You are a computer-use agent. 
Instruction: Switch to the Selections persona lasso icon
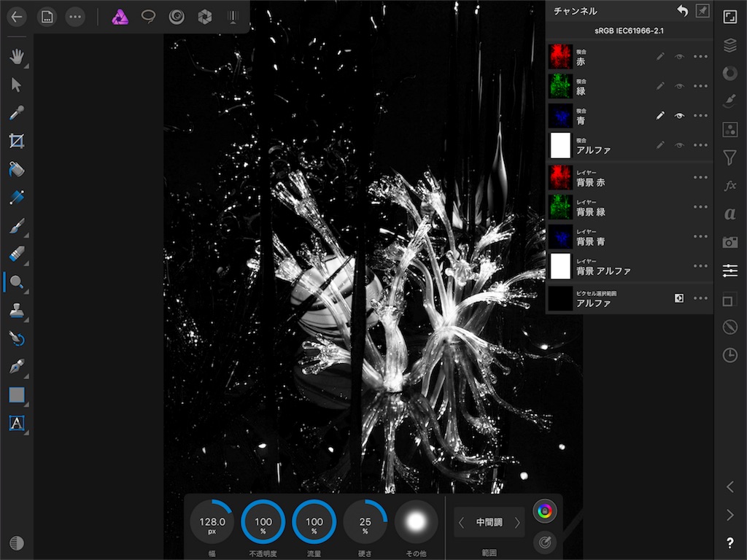148,17
